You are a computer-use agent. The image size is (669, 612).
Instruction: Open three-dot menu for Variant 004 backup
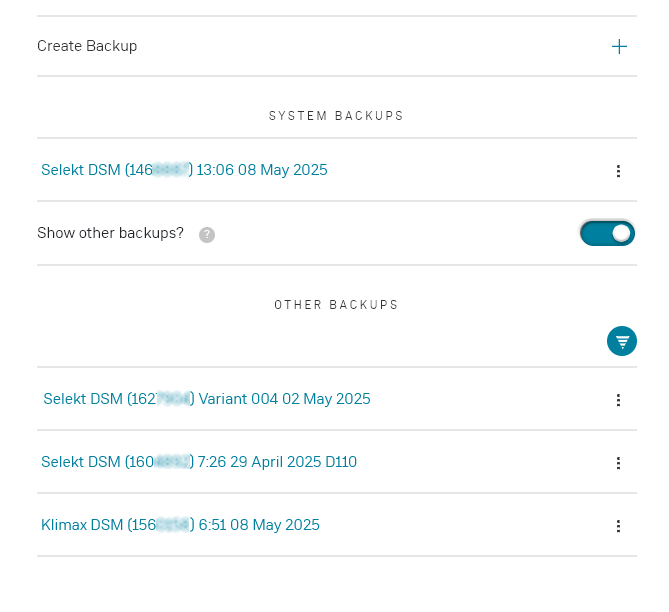click(618, 400)
